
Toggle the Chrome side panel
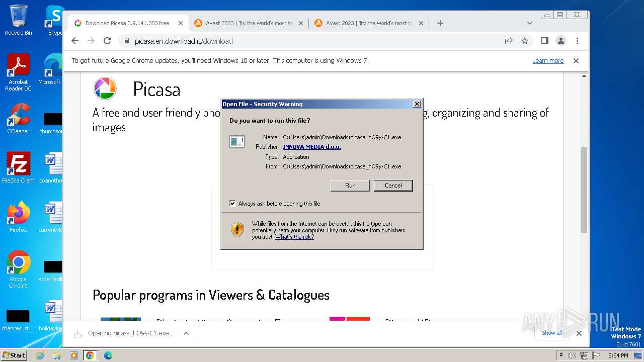coord(544,41)
